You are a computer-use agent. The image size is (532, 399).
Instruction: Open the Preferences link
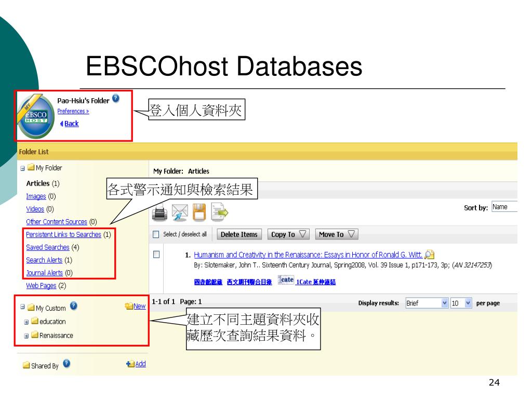pyautogui.click(x=73, y=111)
